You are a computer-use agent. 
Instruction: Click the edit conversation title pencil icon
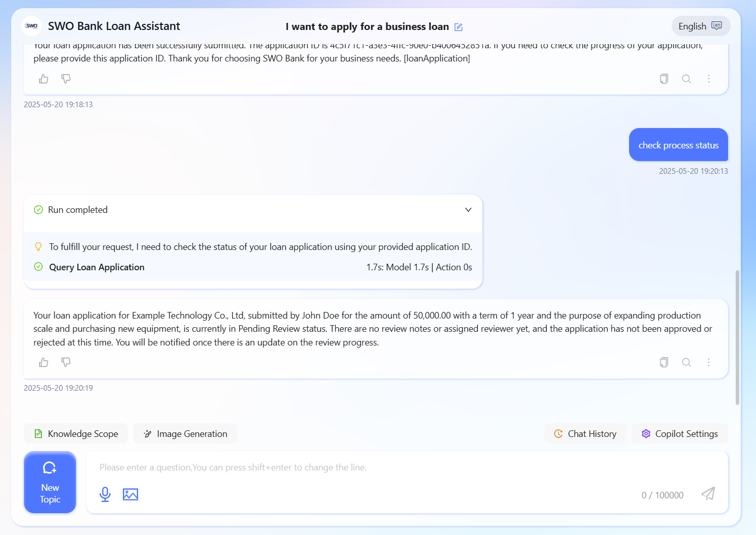[458, 27]
